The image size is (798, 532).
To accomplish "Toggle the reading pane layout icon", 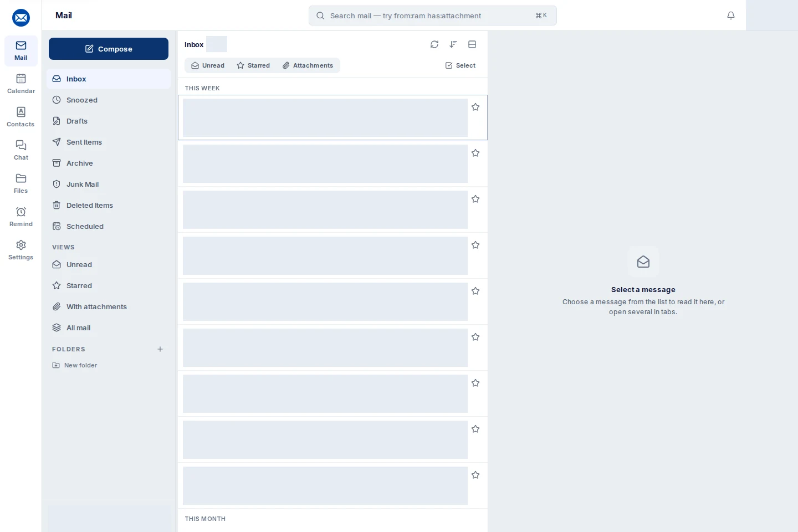I will pyautogui.click(x=472, y=44).
